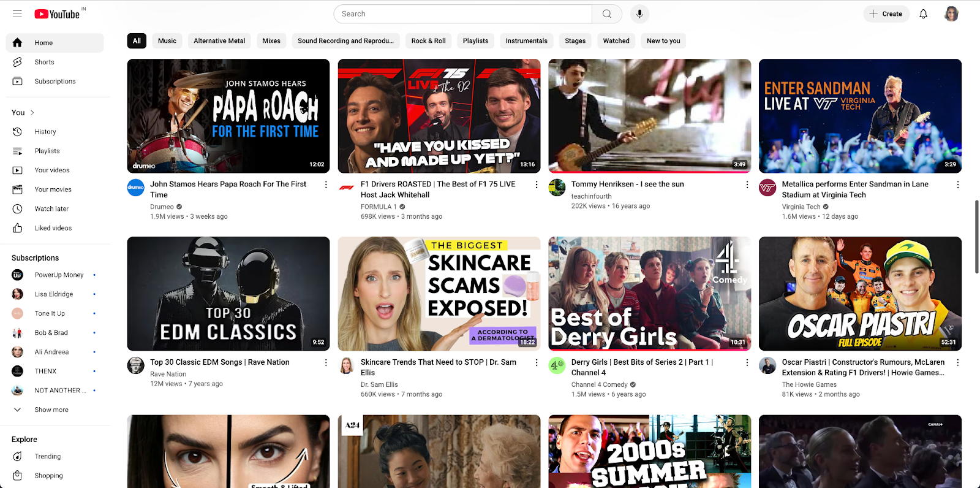Select the Mixes filter chip
Viewport: 980px width, 488px height.
coord(271,41)
